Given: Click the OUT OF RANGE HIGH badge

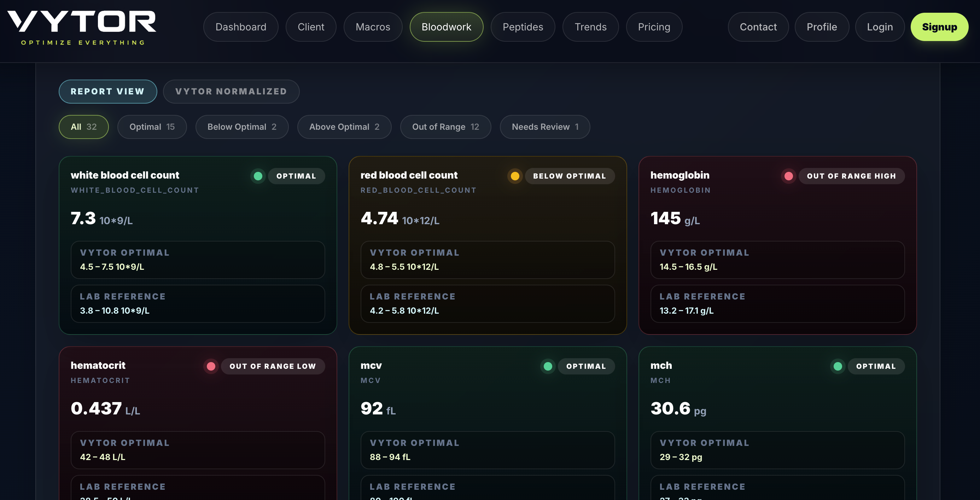Looking at the screenshot, I should pyautogui.click(x=851, y=176).
